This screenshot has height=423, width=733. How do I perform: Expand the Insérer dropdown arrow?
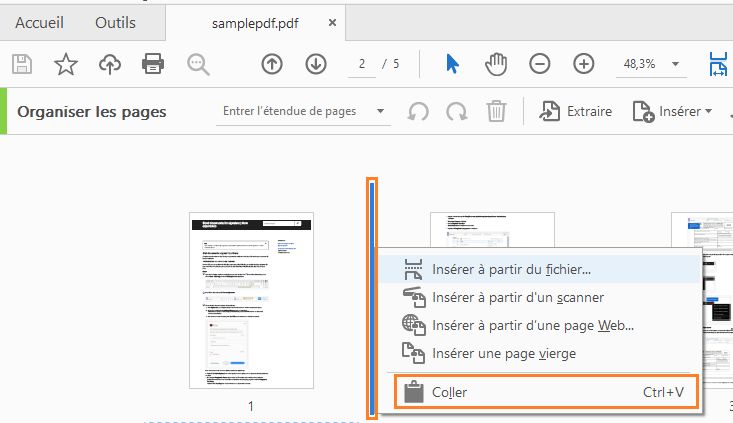708,111
